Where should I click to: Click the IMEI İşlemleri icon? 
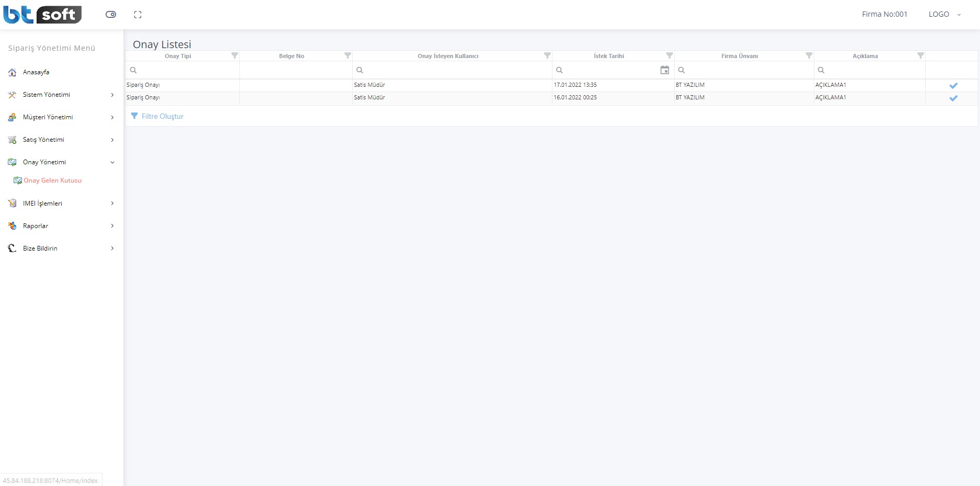coord(12,204)
